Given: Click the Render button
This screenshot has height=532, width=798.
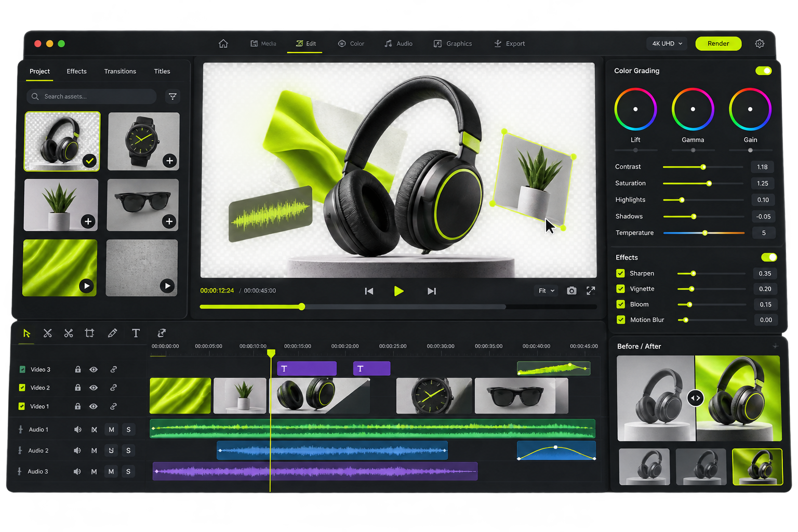Looking at the screenshot, I should pos(718,44).
